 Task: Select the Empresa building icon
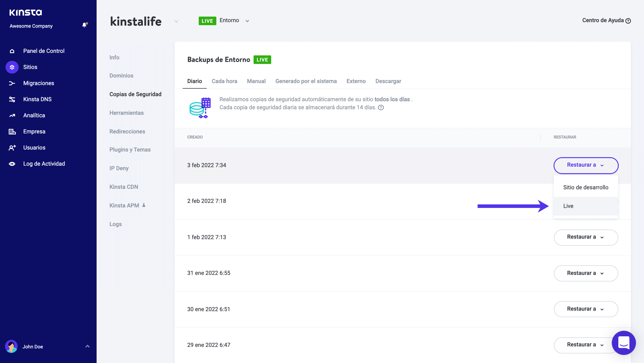click(12, 131)
